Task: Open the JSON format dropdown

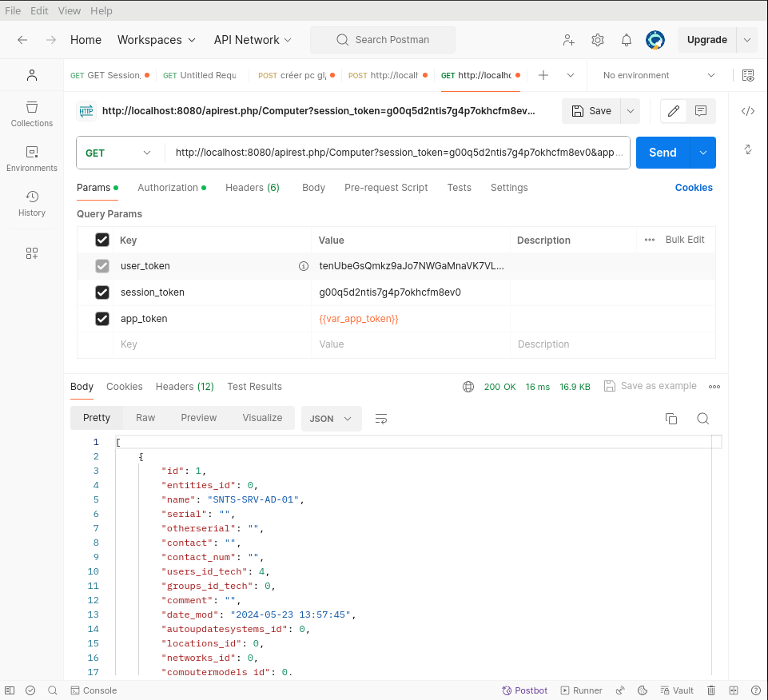Action: tap(331, 419)
